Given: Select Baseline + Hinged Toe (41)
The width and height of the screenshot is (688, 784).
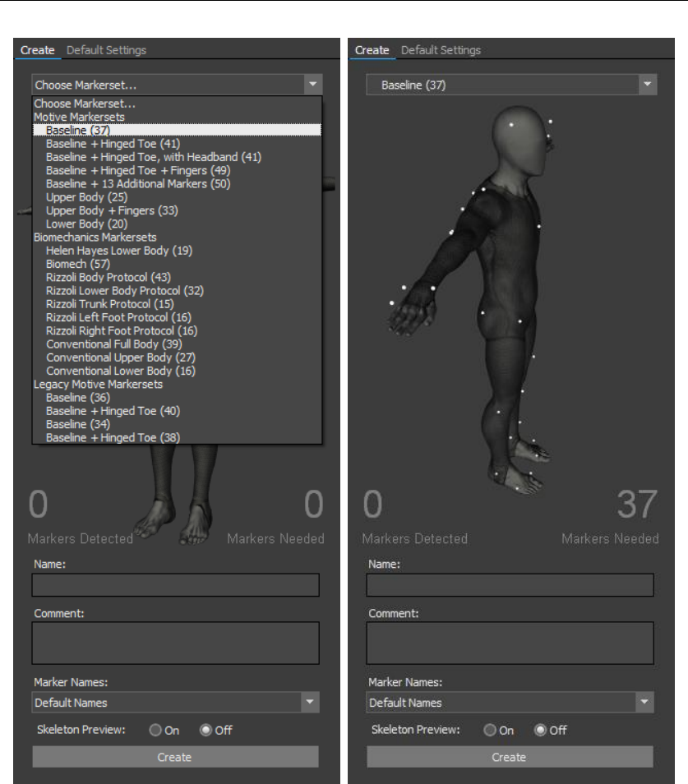Looking at the screenshot, I should pos(113,144).
